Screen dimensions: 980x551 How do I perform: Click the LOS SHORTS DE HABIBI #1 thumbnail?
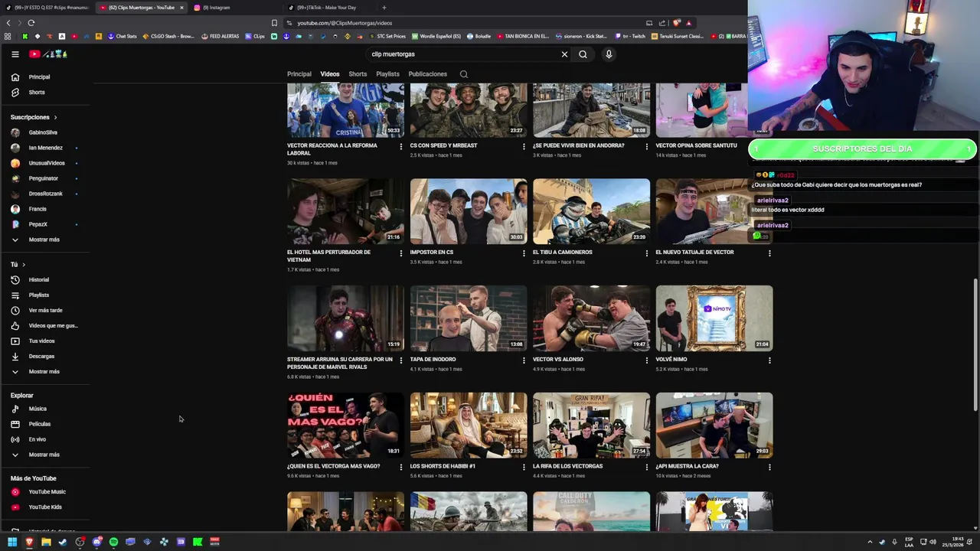469,425
